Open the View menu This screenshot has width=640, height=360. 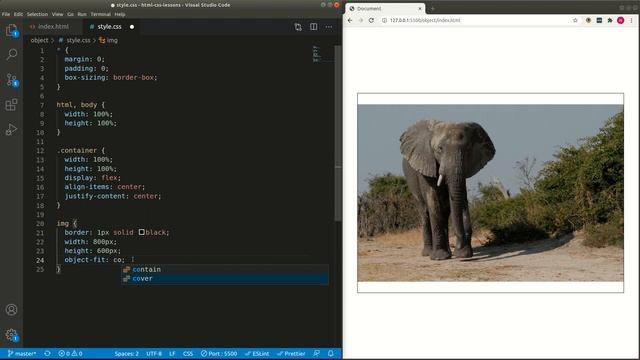pyautogui.click(x=57, y=14)
